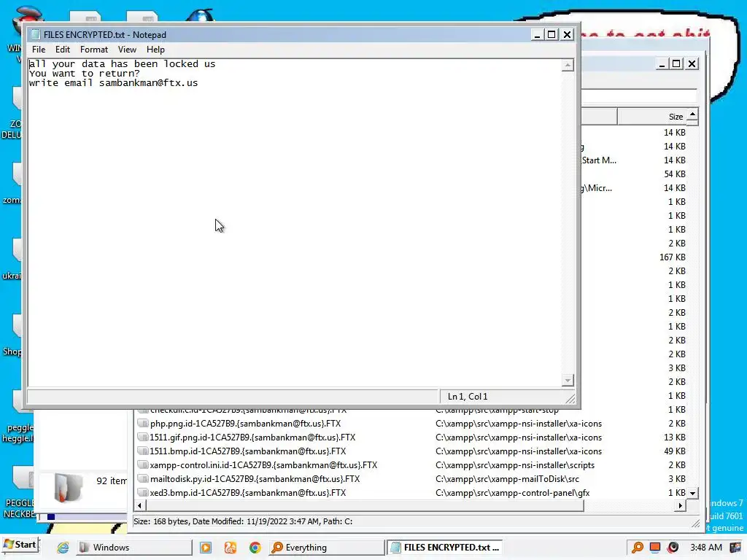Viewport: 747px width, 560px height.
Task: Click Everything list scrollbar down arrow
Action: (693, 493)
